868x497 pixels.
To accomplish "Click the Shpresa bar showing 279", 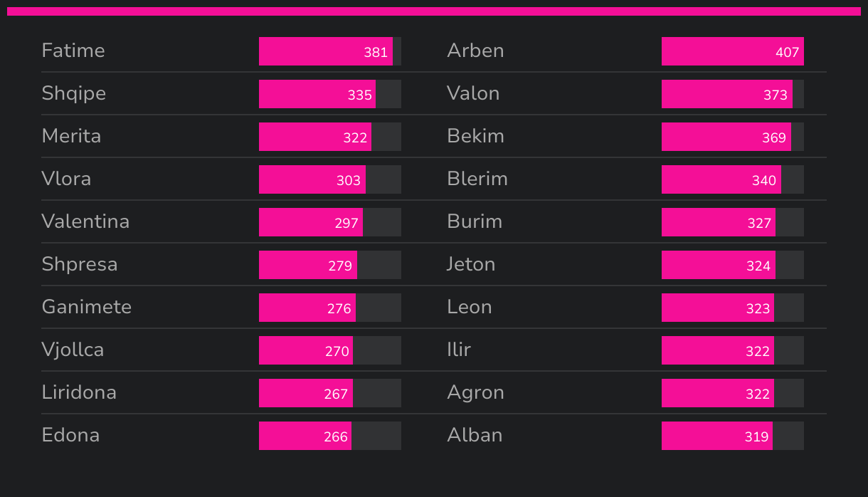I will (x=308, y=265).
